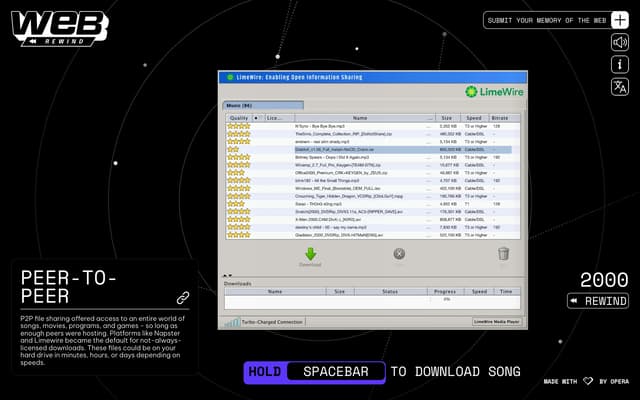Image resolution: width=640 pixels, height=400 pixels.
Task: Click the 0% progress cell in Downloads
Action: [x=447, y=299]
